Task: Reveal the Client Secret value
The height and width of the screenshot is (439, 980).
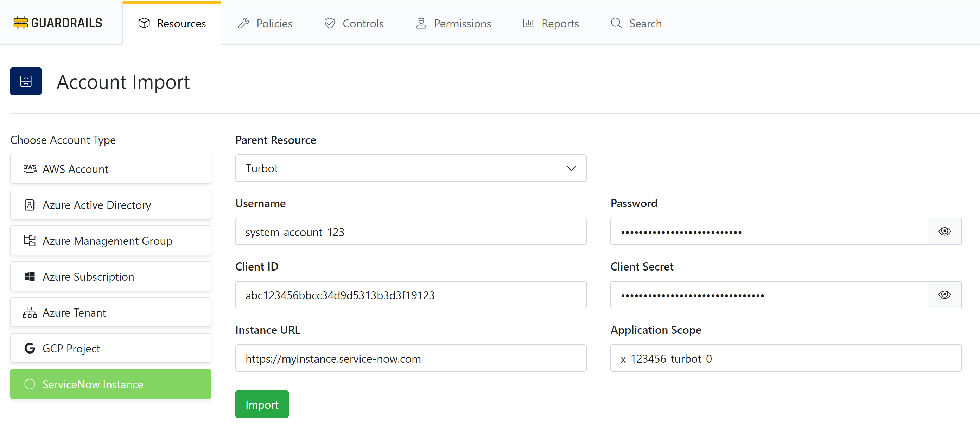Action: click(x=944, y=294)
